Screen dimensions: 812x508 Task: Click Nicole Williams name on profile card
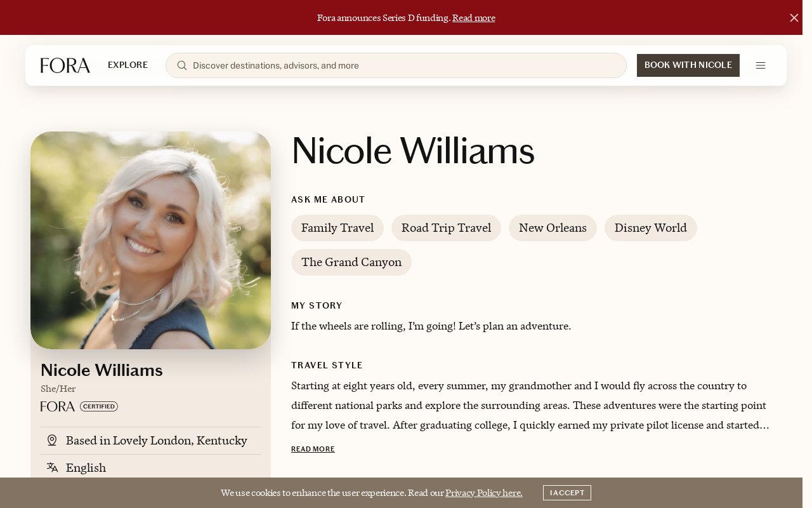(101, 370)
